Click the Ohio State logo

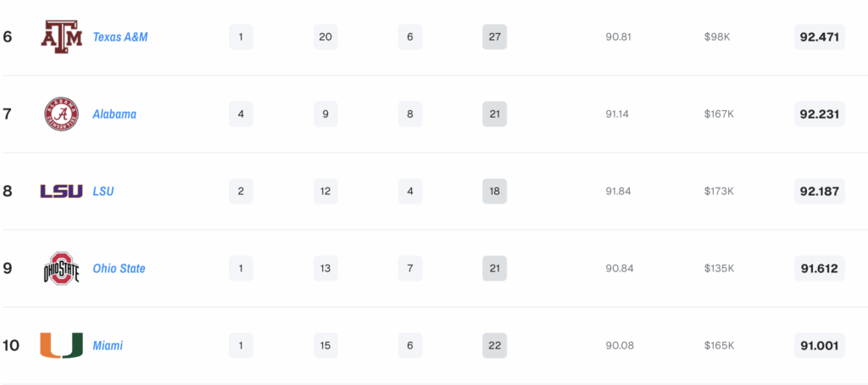[61, 268]
